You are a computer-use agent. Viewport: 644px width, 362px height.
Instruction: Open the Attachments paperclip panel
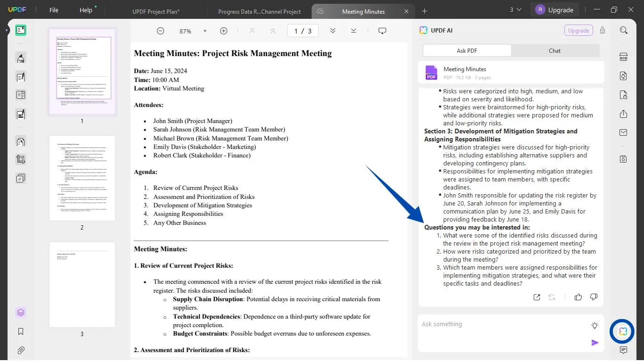click(21, 350)
